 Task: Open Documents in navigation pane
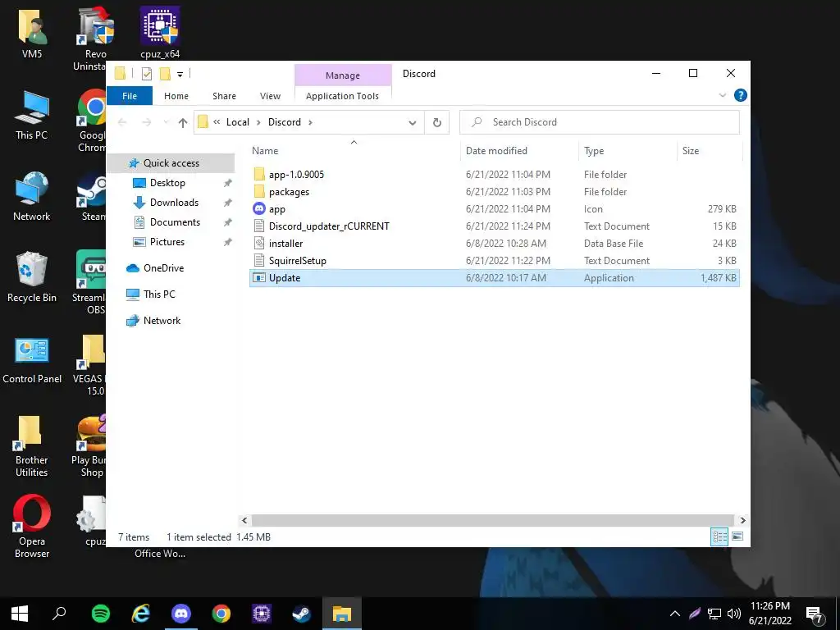coord(175,222)
